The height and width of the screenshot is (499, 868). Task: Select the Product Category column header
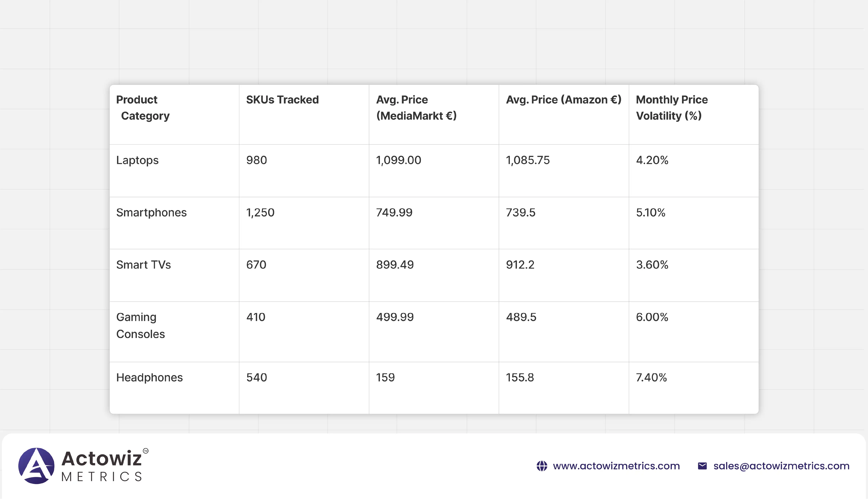tap(143, 108)
